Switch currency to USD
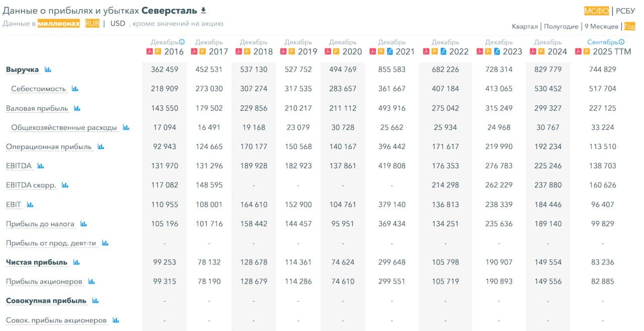The height and width of the screenshot is (331, 644). point(118,24)
